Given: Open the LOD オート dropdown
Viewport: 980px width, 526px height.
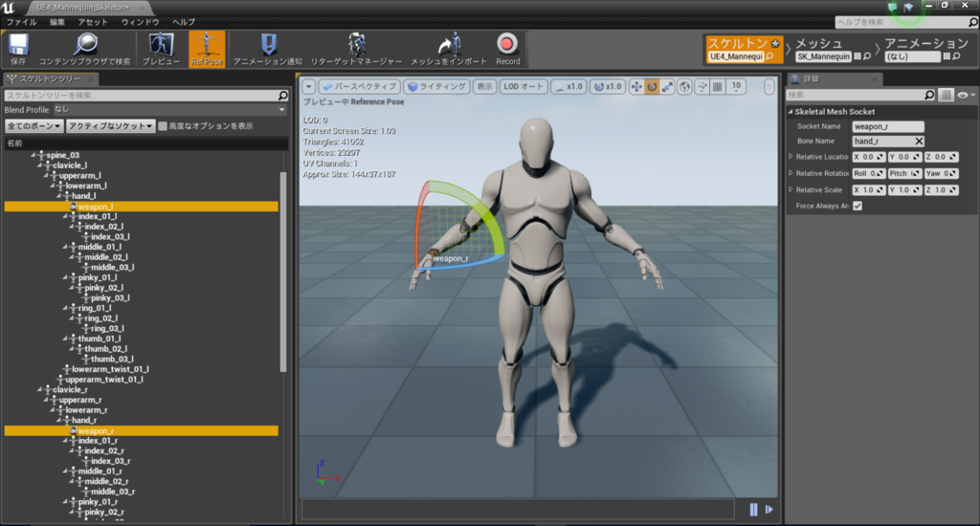Looking at the screenshot, I should pos(523,87).
